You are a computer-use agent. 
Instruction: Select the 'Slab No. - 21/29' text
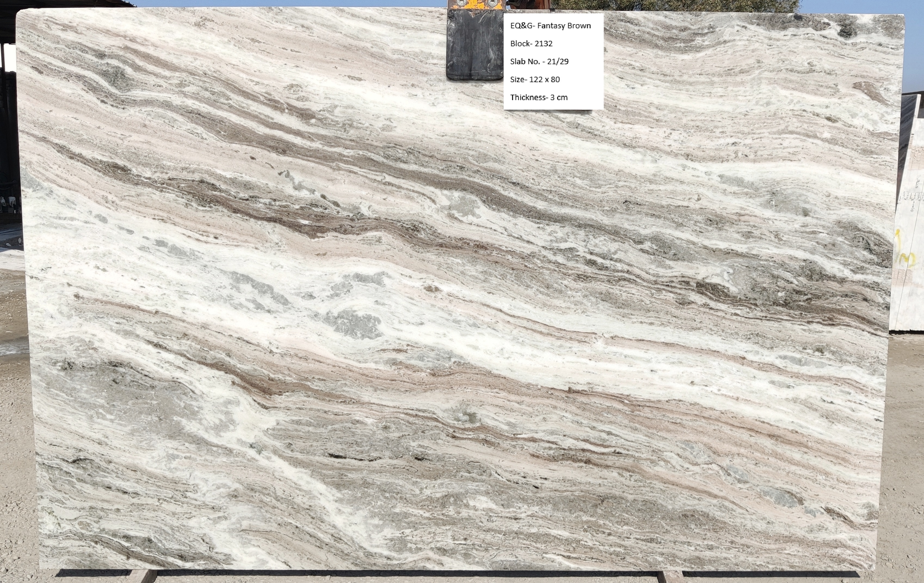[539, 61]
